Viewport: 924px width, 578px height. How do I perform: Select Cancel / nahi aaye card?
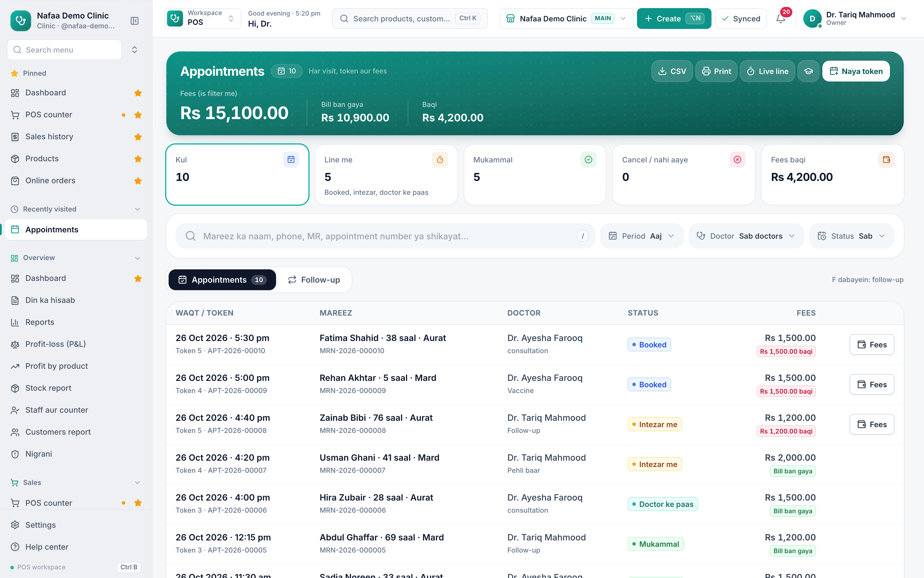[683, 175]
